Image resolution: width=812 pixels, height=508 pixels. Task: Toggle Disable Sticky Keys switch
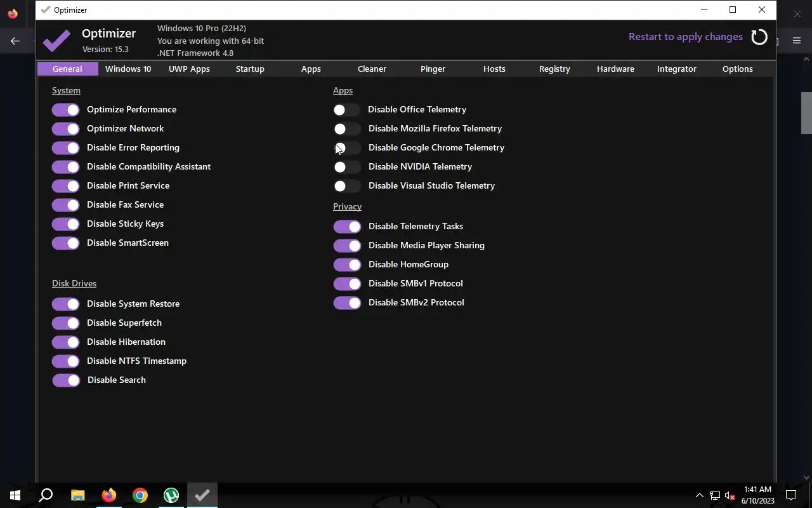(66, 224)
